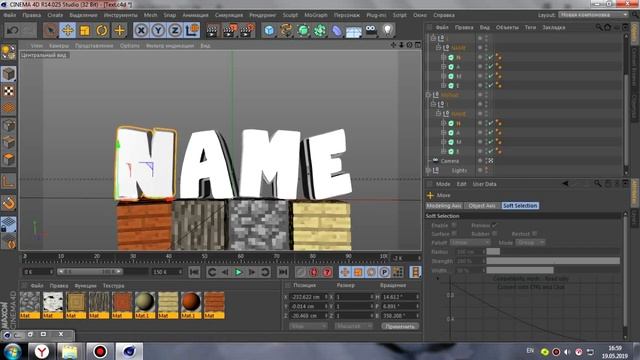Toggle the Rubber checkbox
Screen dimensions: 640x360
[x=494, y=234]
